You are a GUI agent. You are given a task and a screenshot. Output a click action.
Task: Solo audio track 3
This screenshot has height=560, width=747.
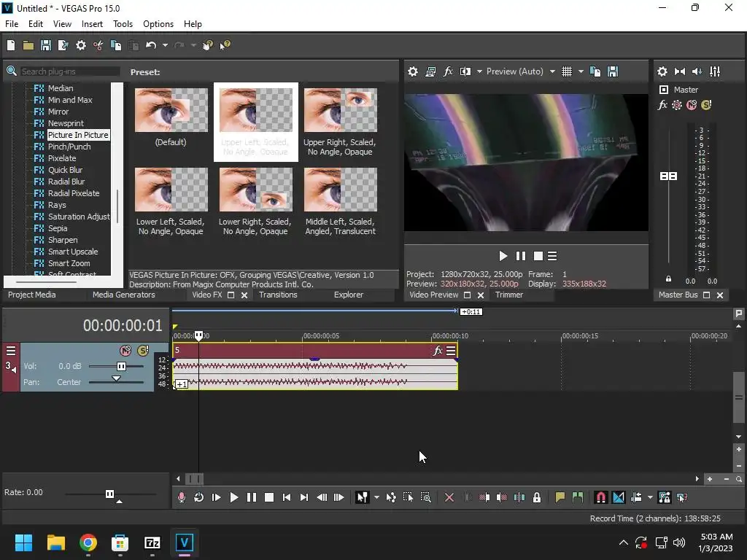(x=143, y=351)
